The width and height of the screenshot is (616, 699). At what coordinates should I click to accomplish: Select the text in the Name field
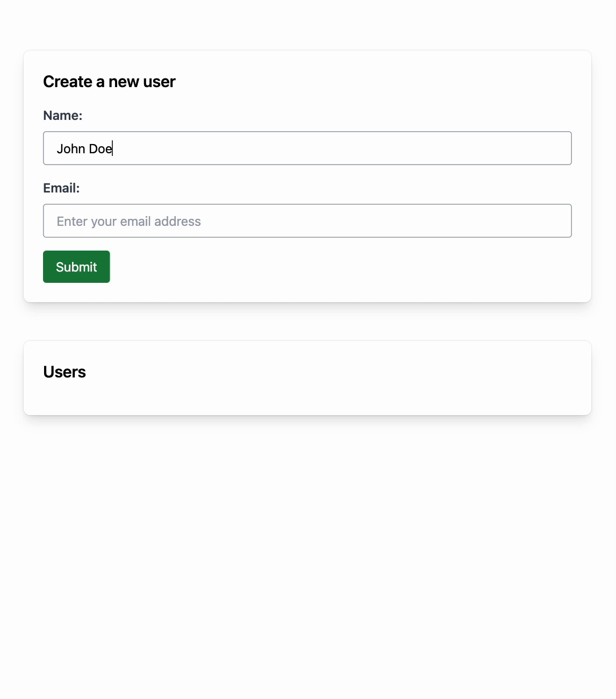tap(84, 148)
